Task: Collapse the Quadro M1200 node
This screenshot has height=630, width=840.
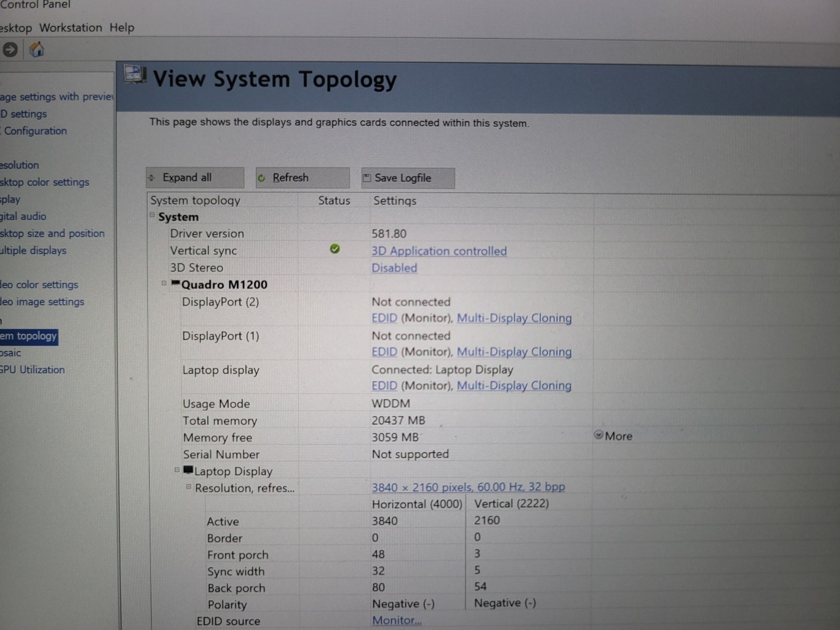Action: click(164, 283)
